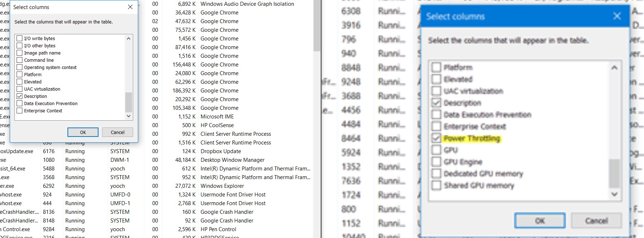Click PID 7636 in right window
Viewport: 644px width, 238px height.
[351, 181]
